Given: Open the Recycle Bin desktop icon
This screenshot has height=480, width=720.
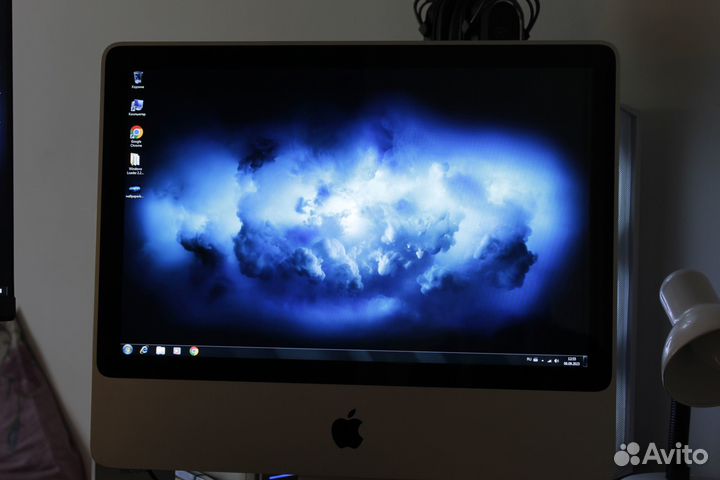Looking at the screenshot, I should (138, 80).
